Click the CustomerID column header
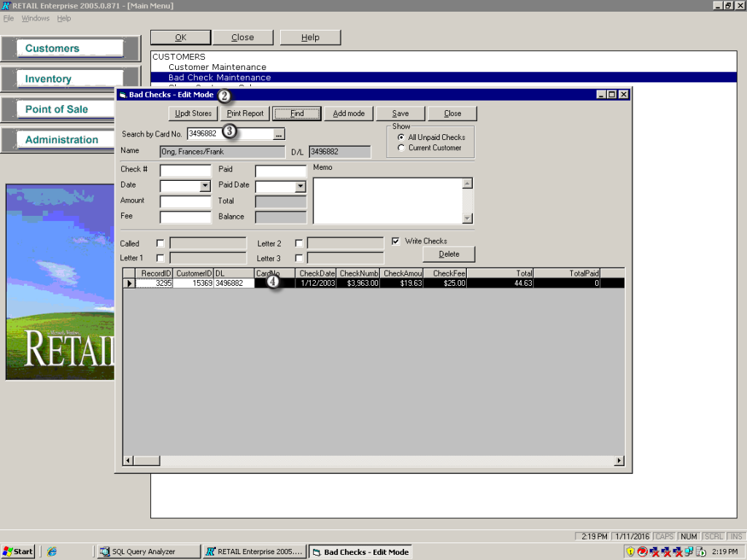This screenshot has height=560, width=747. point(193,273)
